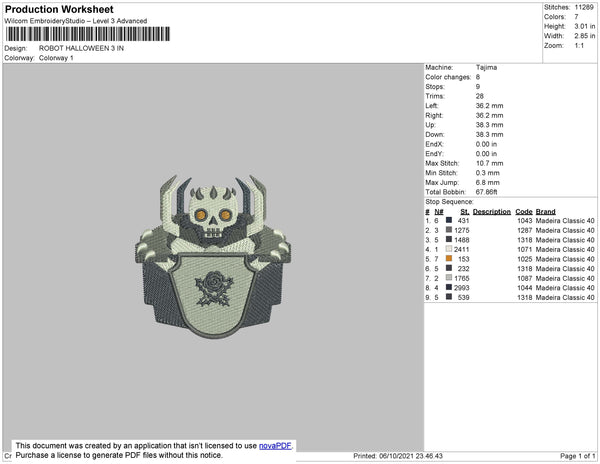
Task: Click the Brand column header
Action: click(545, 212)
